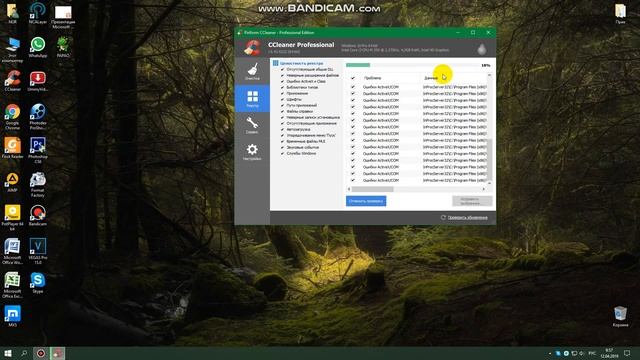Open the AIMP desktop shortcut
Viewport: 640px width, 360px height.
(13, 182)
